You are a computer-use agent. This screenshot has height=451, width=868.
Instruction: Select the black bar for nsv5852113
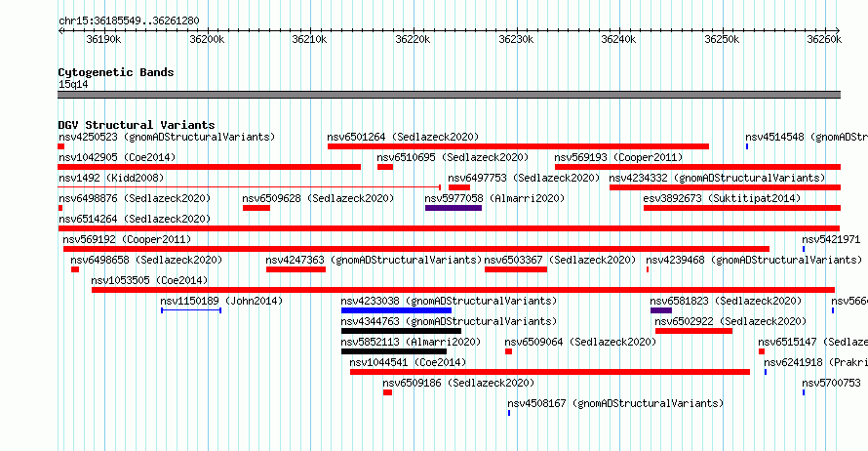[x=394, y=351]
